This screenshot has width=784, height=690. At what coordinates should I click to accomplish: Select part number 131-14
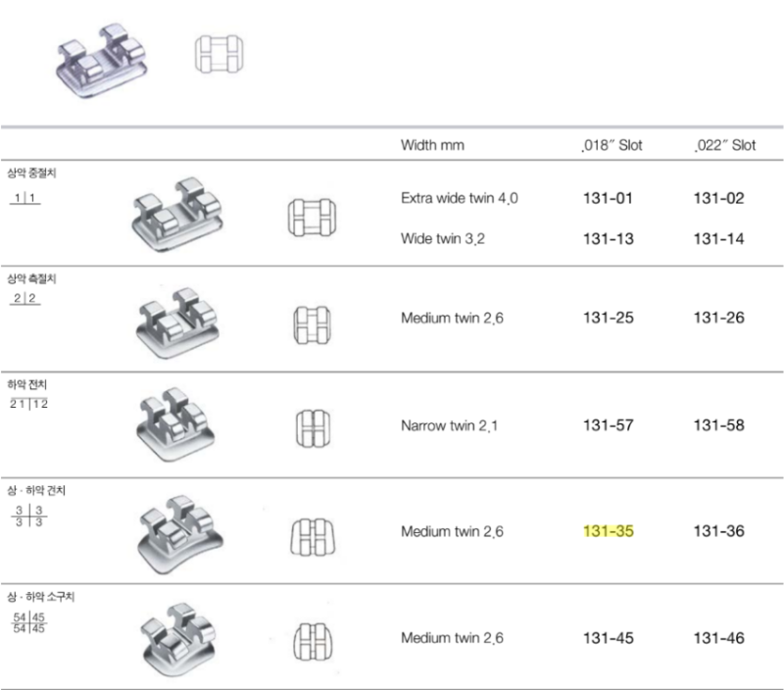(718, 239)
